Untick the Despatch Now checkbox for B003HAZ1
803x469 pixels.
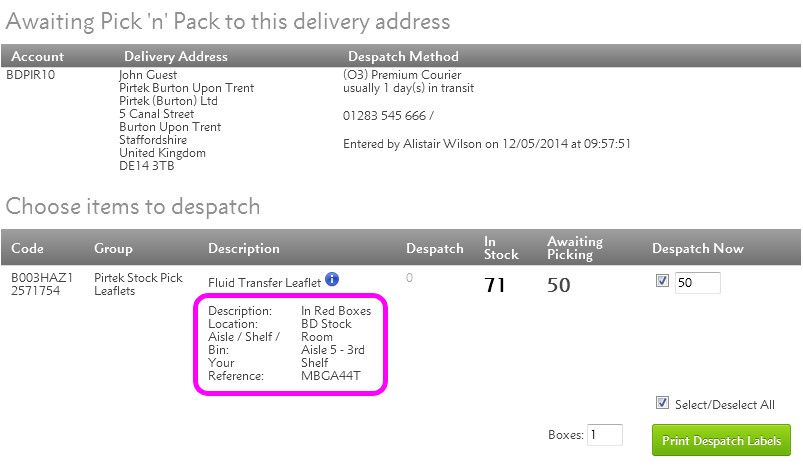(662, 281)
